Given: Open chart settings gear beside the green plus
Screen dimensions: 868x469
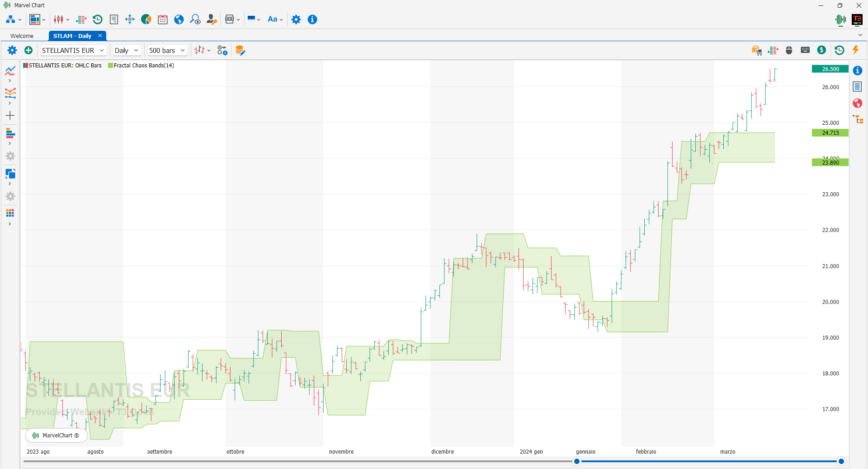Looking at the screenshot, I should point(12,50).
